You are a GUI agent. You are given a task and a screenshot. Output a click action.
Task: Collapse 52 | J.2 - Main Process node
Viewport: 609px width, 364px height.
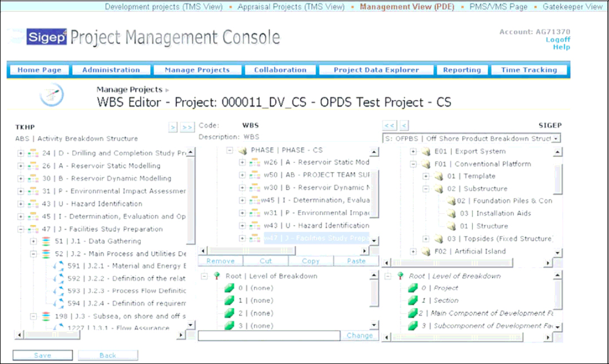click(33, 254)
